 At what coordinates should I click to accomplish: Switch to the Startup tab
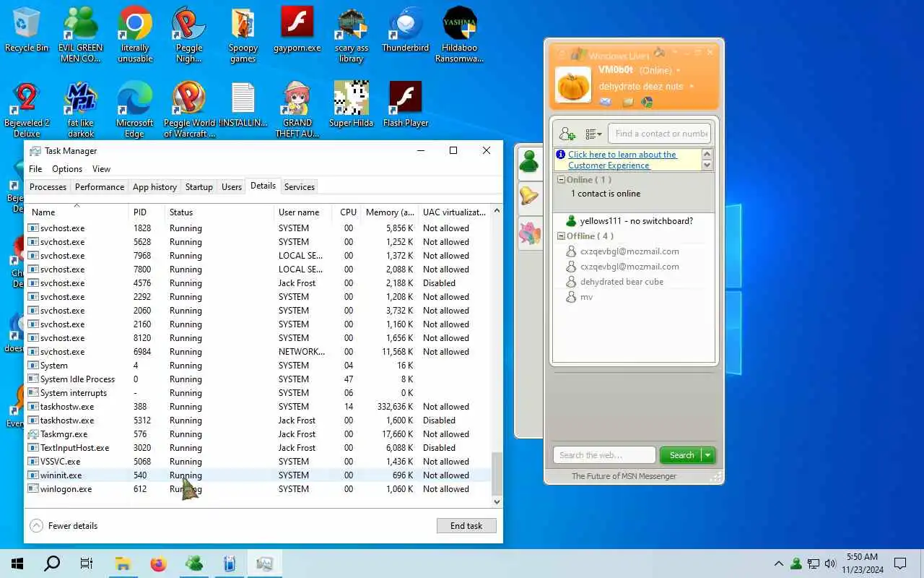(199, 187)
